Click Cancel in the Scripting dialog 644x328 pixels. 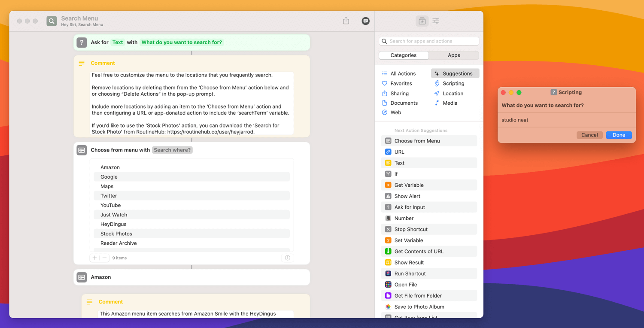589,135
